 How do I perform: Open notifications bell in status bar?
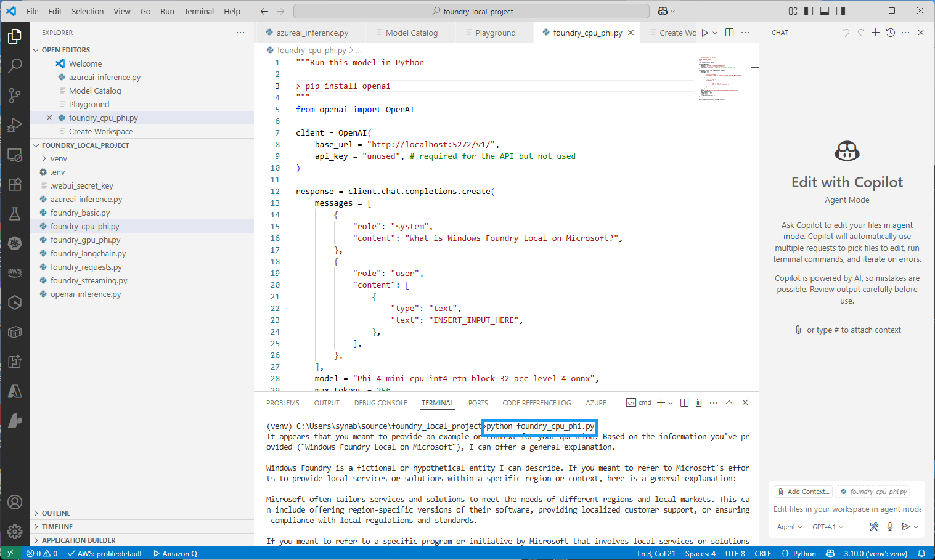tap(921, 553)
